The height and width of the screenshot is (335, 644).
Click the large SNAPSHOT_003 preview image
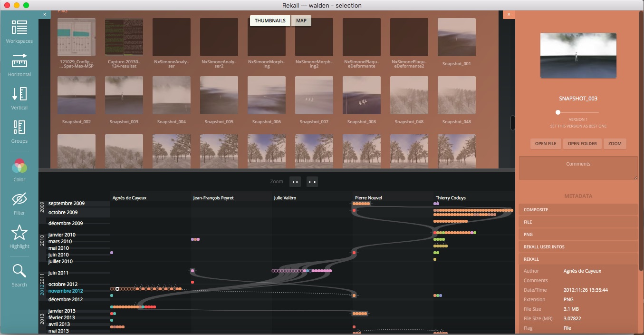578,55
